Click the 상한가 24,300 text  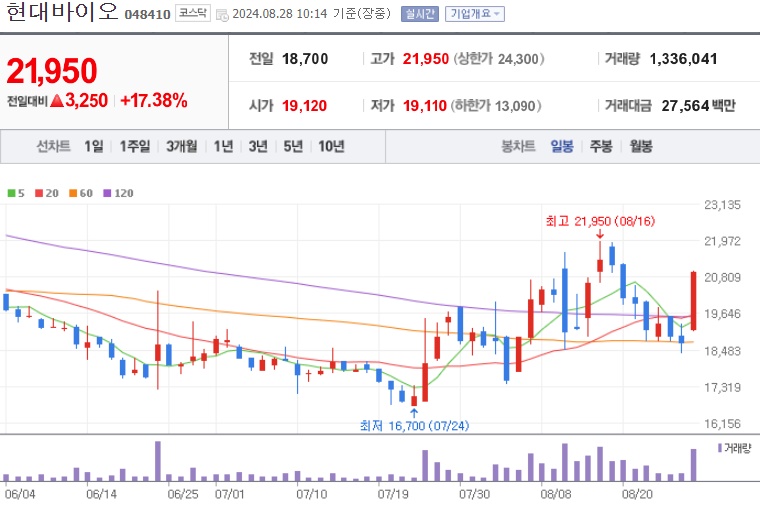point(499,59)
